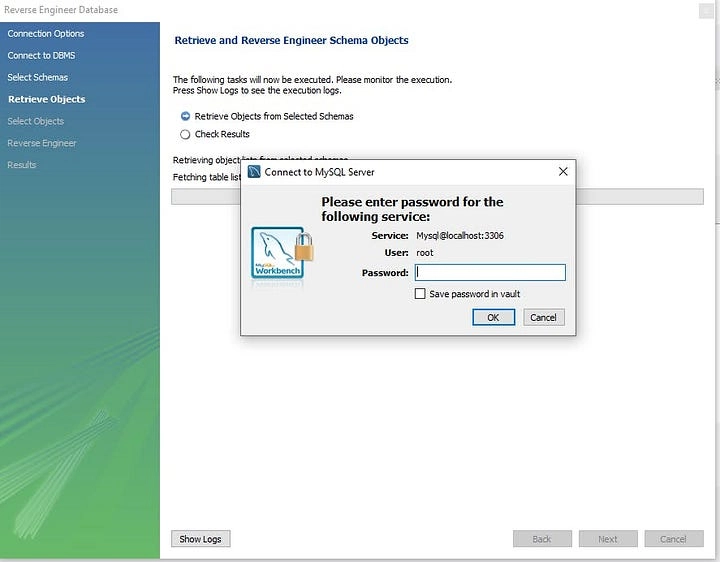This screenshot has width=720, height=562.
Task: Select the Check Results radio button
Action: tap(185, 134)
